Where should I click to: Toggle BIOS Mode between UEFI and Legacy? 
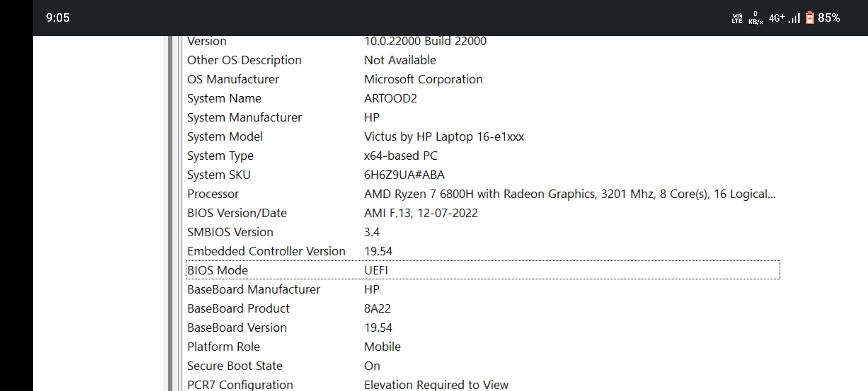tap(376, 270)
